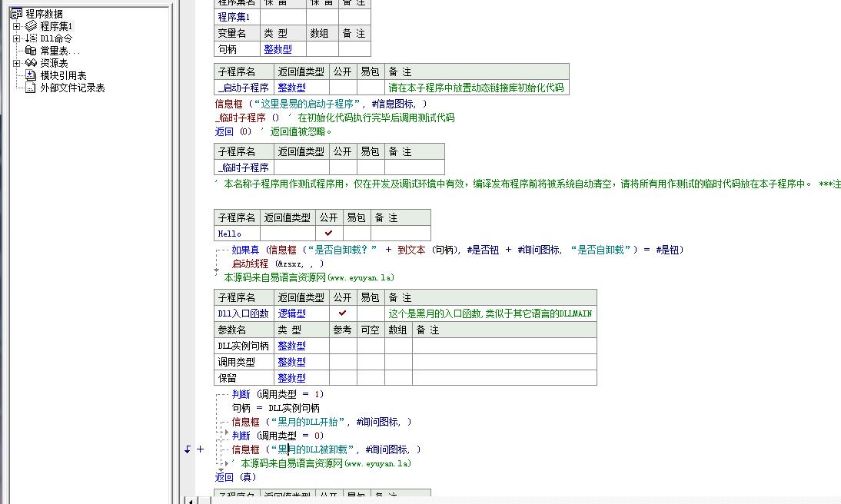
Task: Click the 程序集1 stack icon
Action: [x=31, y=25]
